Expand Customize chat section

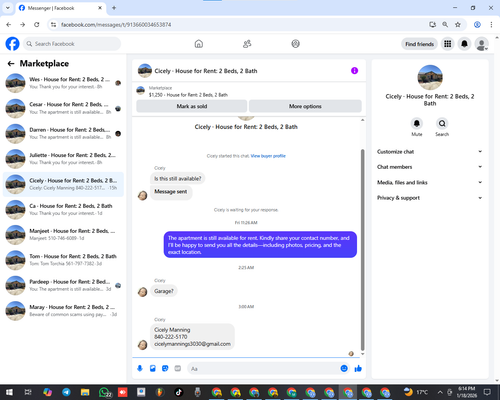point(430,152)
